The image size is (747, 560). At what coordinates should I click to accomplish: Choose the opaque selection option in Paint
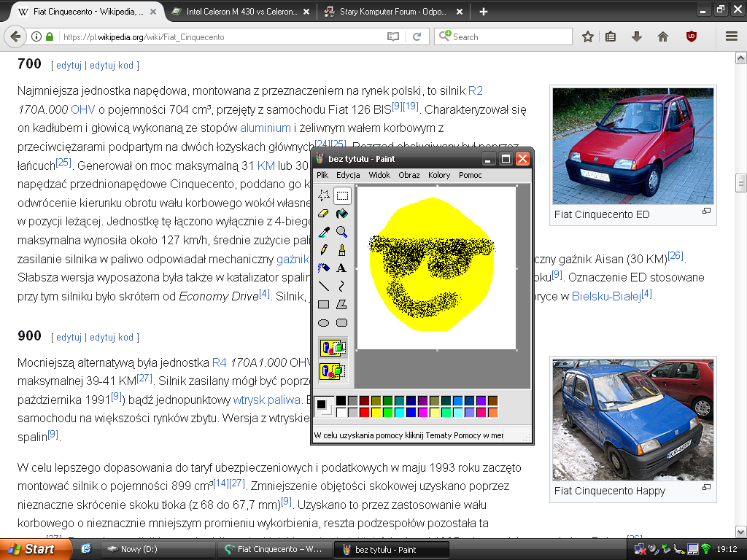coord(333,348)
